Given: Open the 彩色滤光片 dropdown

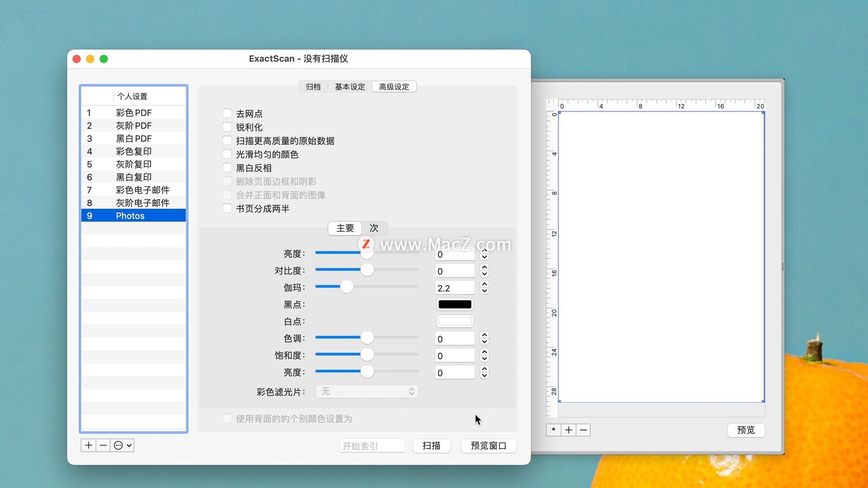Looking at the screenshot, I should coord(367,391).
